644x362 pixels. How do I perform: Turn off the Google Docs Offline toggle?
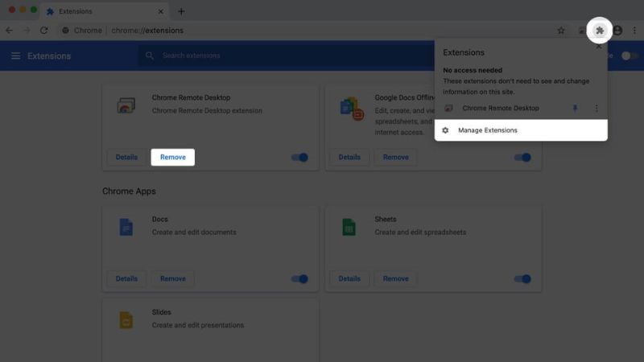[522, 158]
